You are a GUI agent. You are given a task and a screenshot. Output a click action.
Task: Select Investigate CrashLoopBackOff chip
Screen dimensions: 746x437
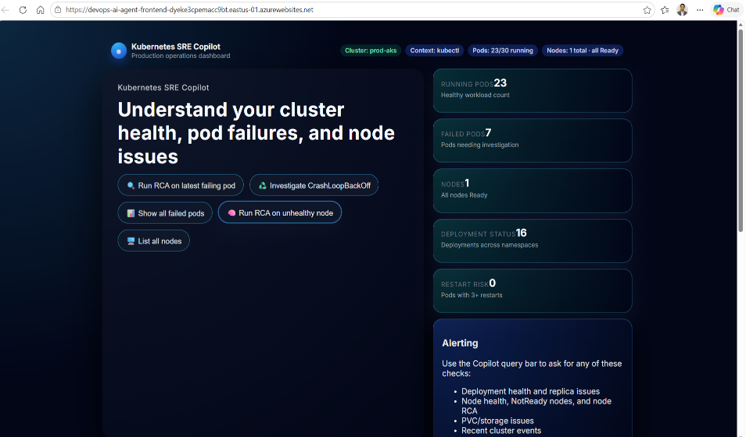pos(314,185)
